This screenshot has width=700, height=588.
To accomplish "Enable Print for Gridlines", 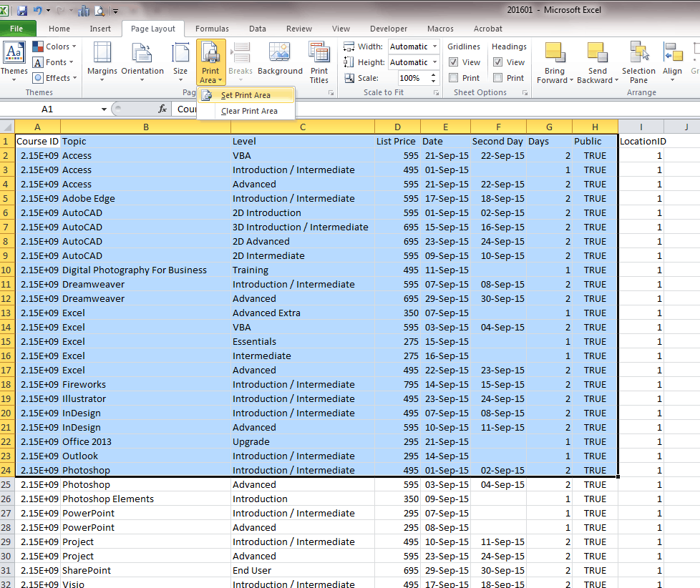I will click(x=454, y=77).
